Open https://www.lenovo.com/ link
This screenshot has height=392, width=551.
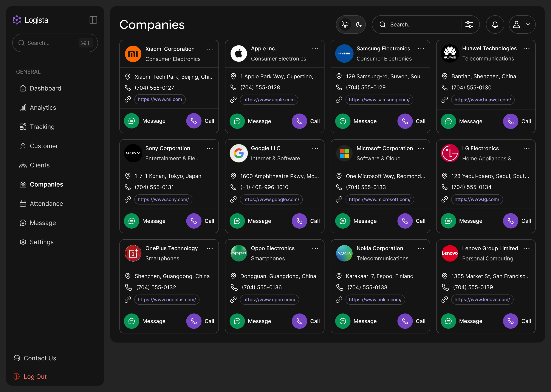[x=482, y=300]
